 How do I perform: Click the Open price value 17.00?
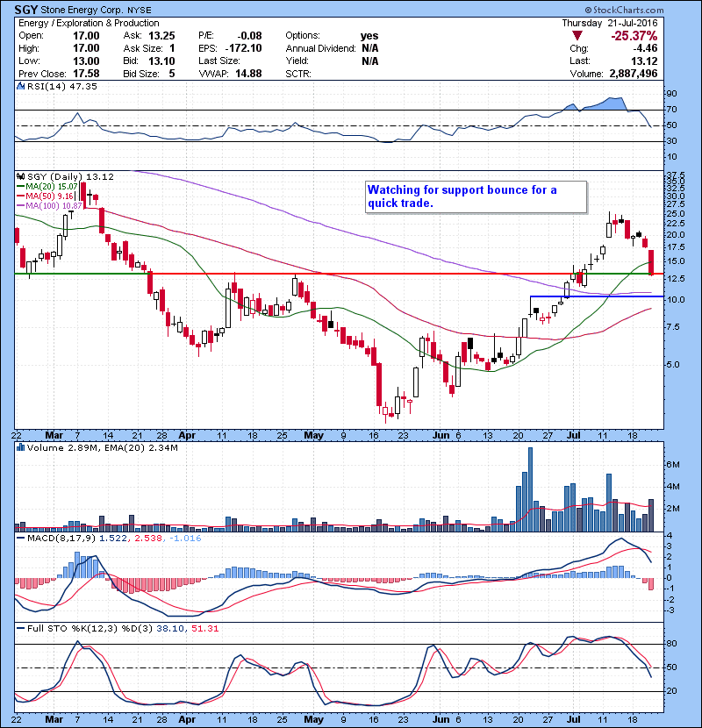pyautogui.click(x=86, y=36)
